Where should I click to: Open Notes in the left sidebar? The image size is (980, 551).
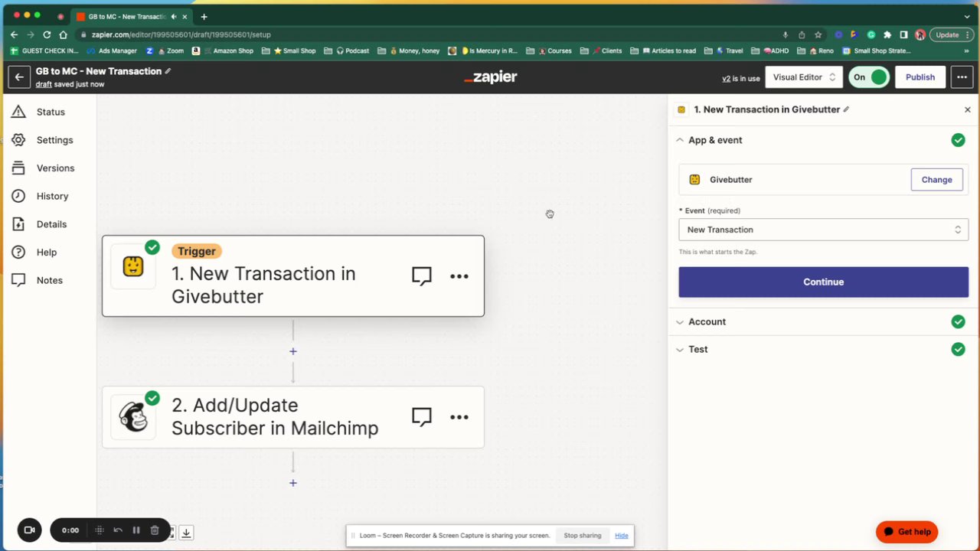coord(38,280)
